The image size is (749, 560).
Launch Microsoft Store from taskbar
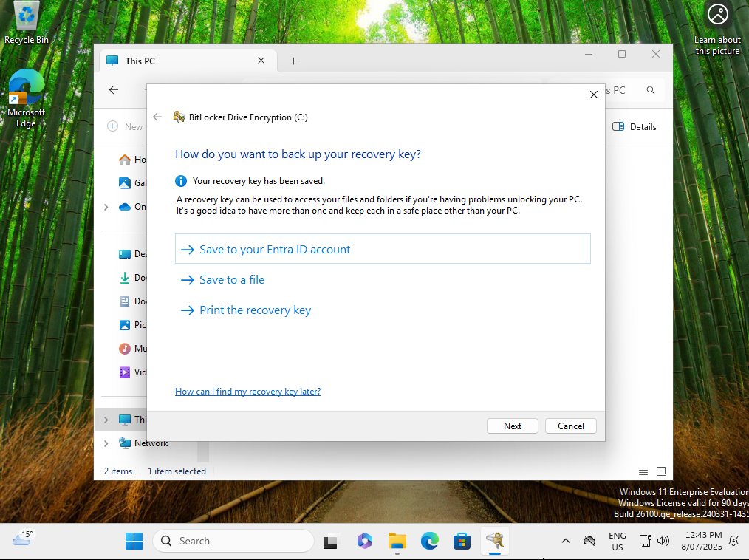[x=462, y=541]
